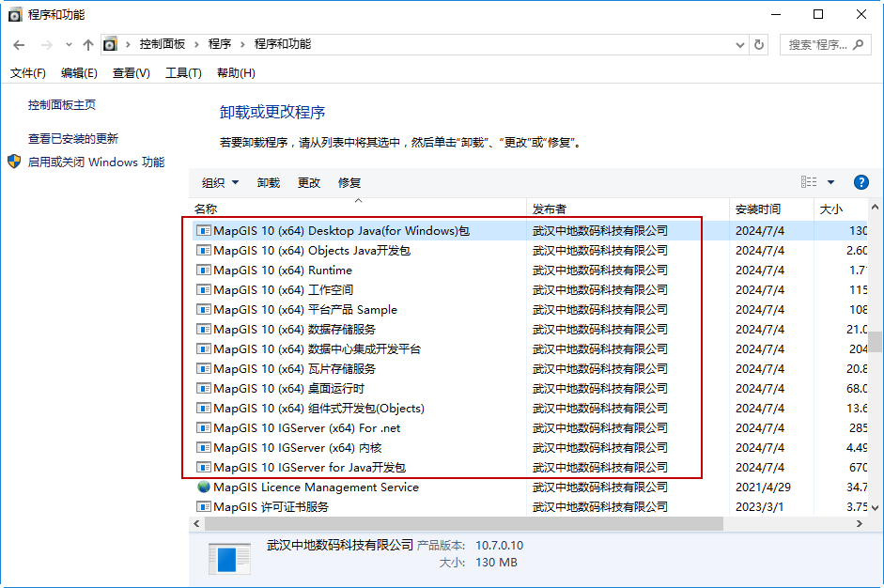The width and height of the screenshot is (884, 588).
Task: Click the icon of MapGIS 10 (x64) 组件式开发包(Objects)
Action: (204, 408)
